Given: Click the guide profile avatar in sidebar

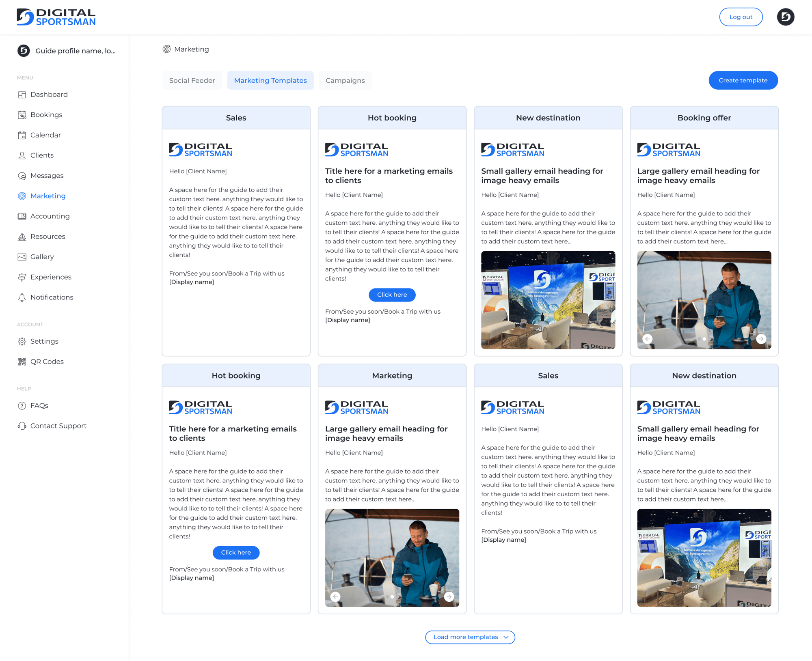Looking at the screenshot, I should click(x=24, y=51).
